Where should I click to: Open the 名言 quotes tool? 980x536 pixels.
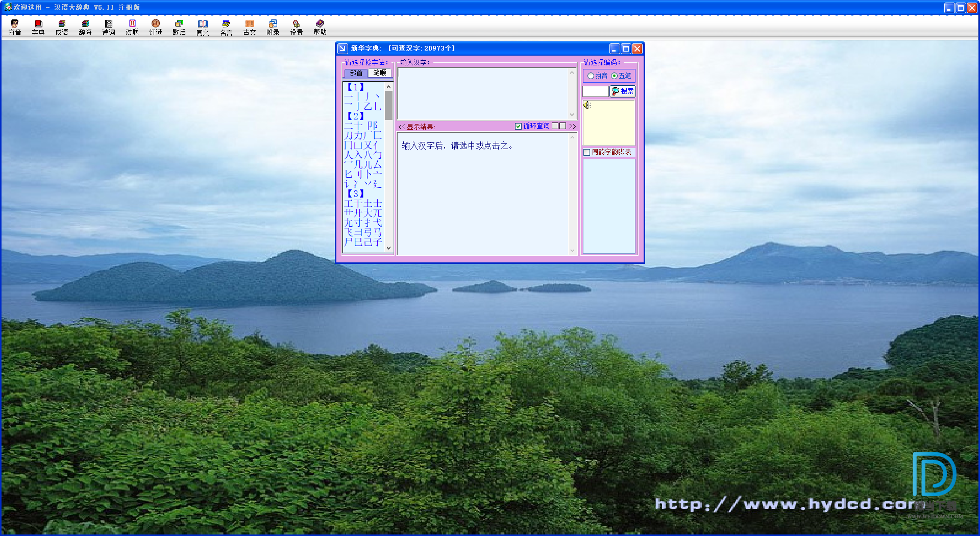point(226,28)
